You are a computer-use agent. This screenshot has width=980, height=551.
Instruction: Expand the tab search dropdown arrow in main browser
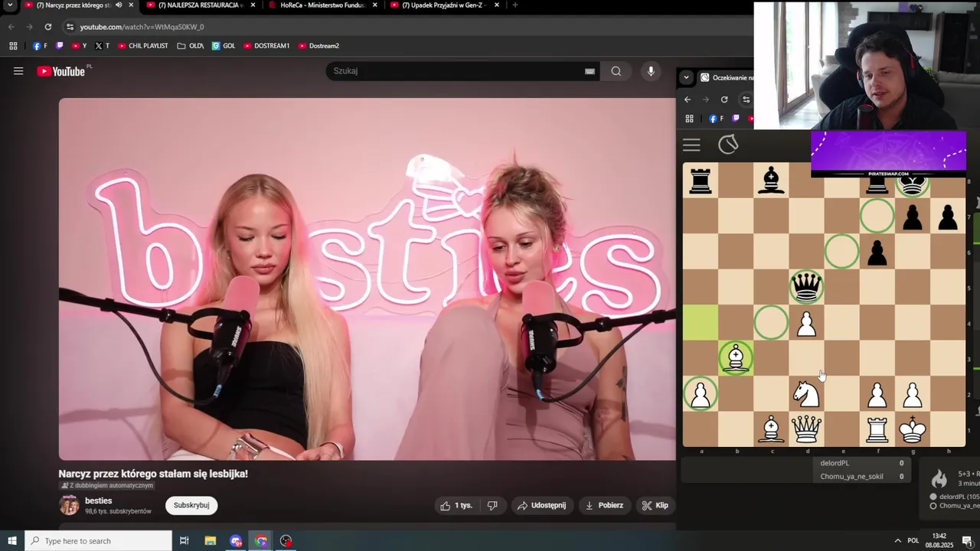pos(10,5)
